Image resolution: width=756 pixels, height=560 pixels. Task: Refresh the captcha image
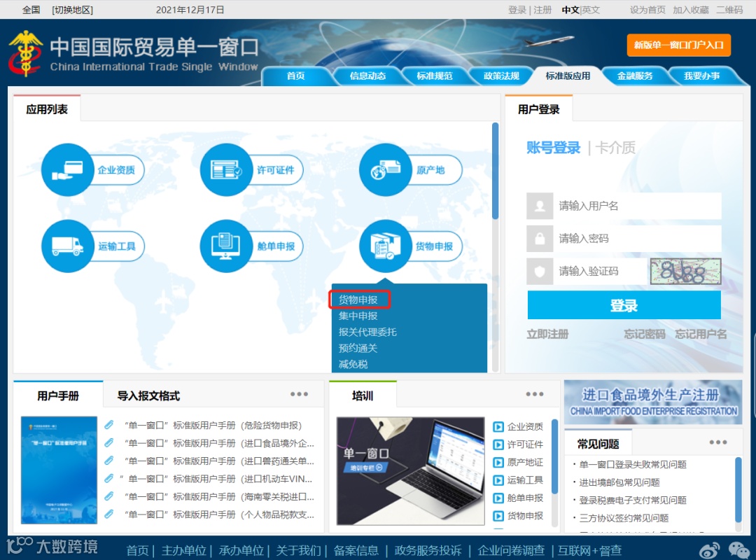685,271
